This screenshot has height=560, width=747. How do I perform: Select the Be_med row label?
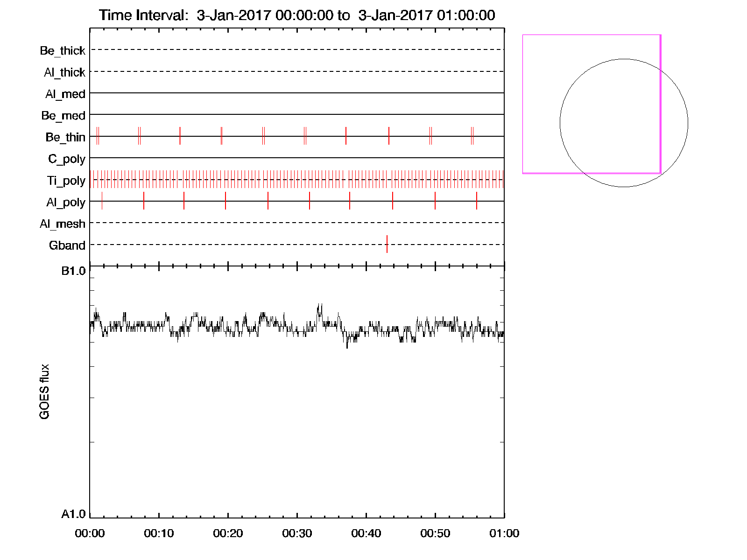tap(63, 115)
